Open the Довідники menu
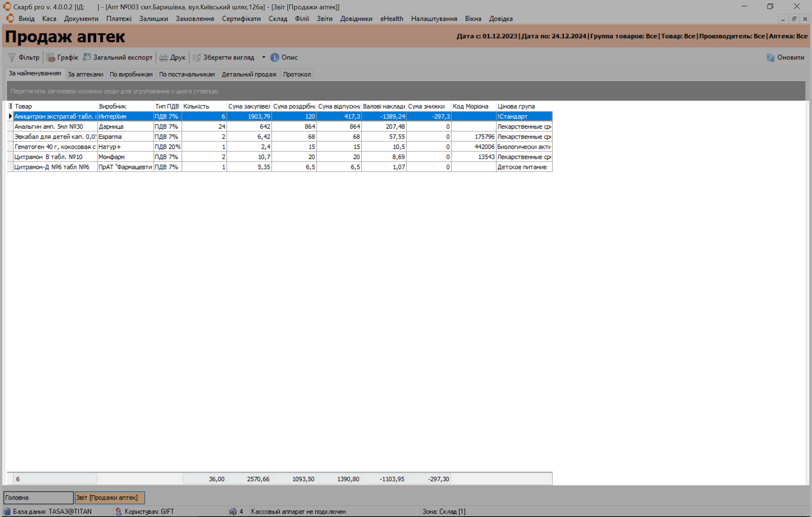 (356, 19)
